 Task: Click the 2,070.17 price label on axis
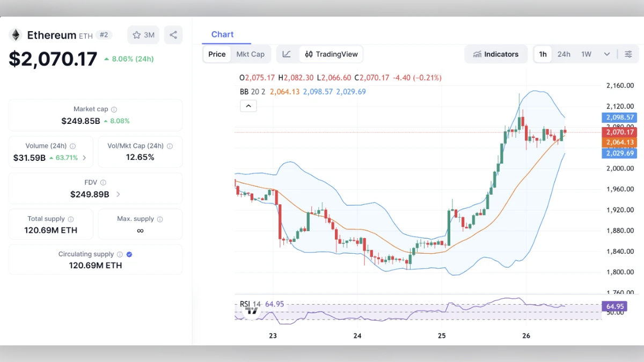point(619,132)
